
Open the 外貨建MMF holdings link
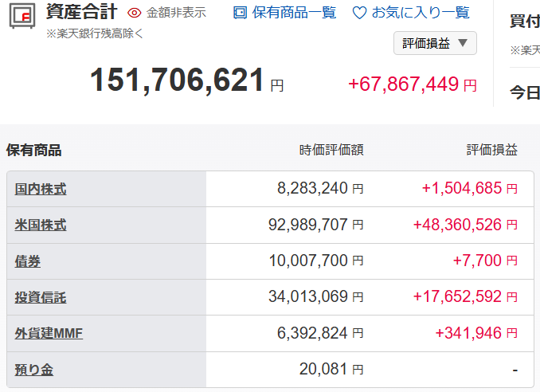[x=49, y=334]
